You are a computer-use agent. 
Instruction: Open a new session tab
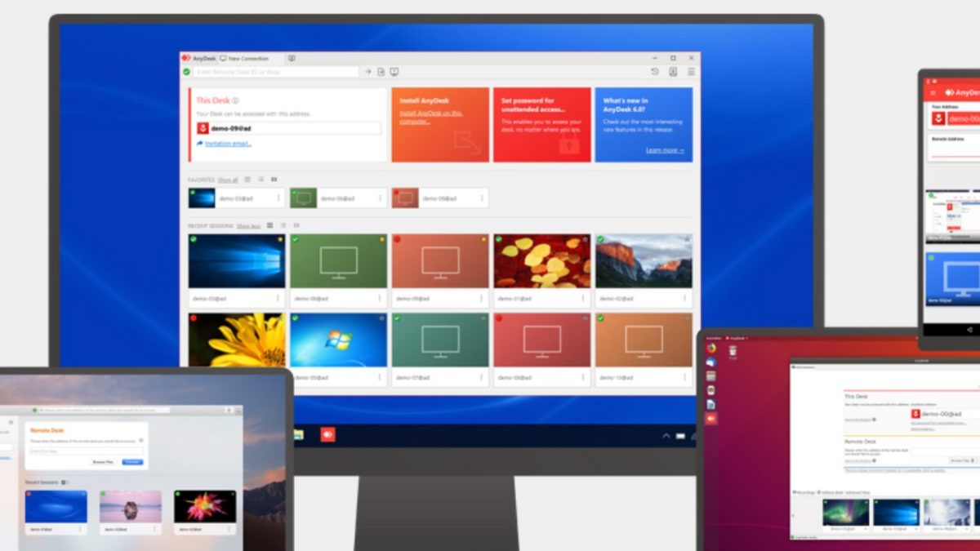point(293,58)
